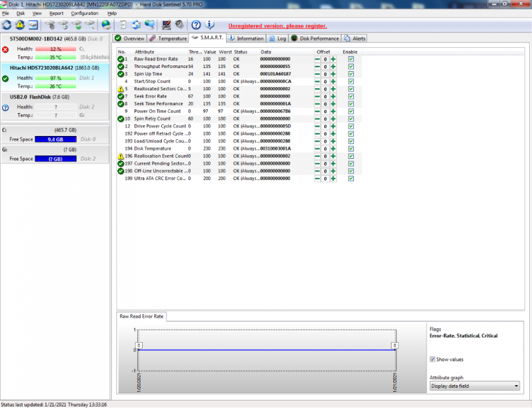Click the refresh disk information toolbar icon
The width and height of the screenshot is (532, 408).
pos(7,24)
